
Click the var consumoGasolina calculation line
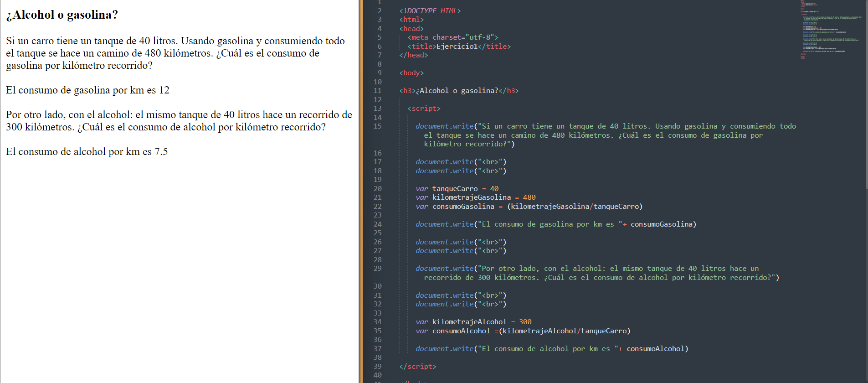(x=529, y=207)
